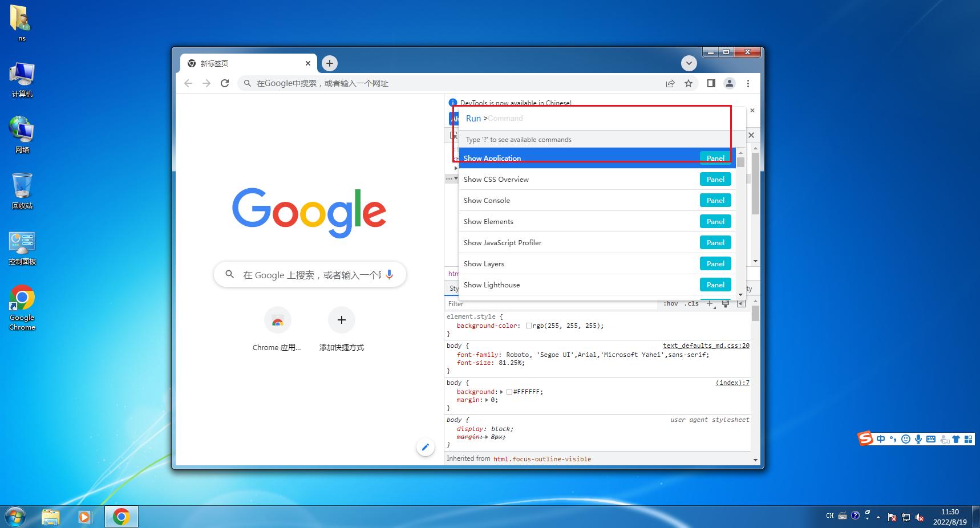This screenshot has height=528, width=980.
Task: Open Chrome tab search dropdown
Action: tap(689, 63)
